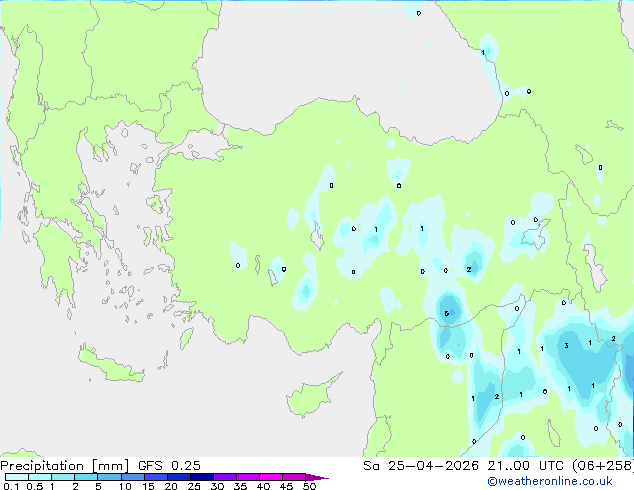The image size is (634, 490).
Task: Click legend tick label '15'
Action: pyautogui.click(x=148, y=486)
